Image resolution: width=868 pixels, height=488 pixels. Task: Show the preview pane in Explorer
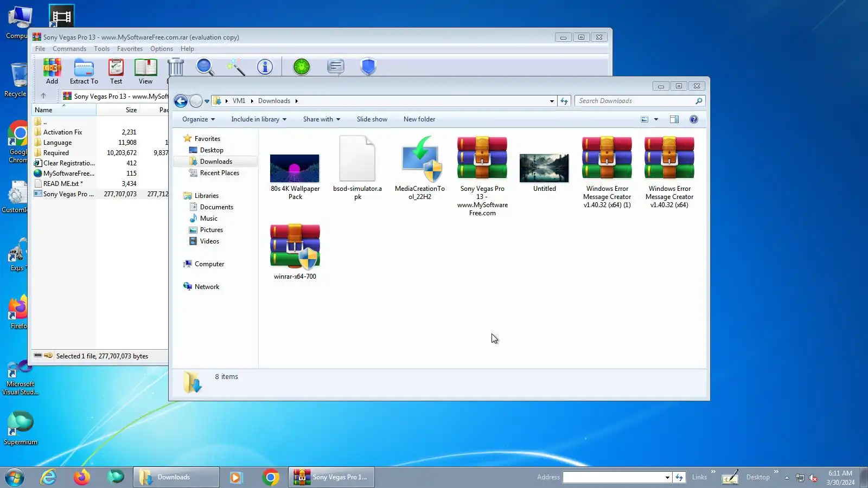pos(674,119)
